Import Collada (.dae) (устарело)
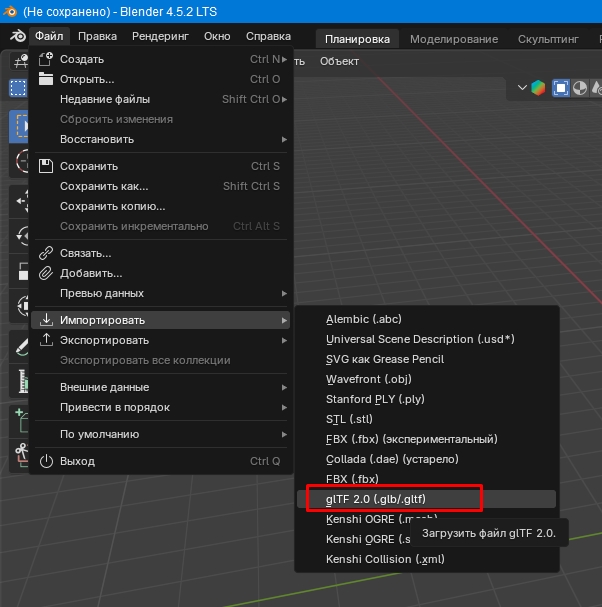This screenshot has height=607, width=602. point(426,460)
